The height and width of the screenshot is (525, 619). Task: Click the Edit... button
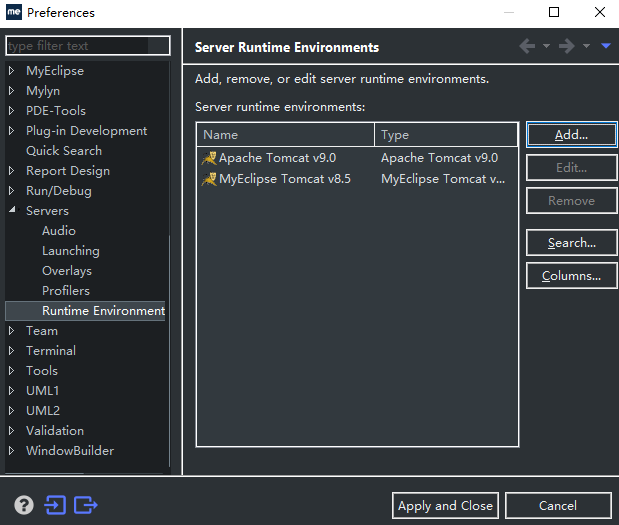[571, 168]
